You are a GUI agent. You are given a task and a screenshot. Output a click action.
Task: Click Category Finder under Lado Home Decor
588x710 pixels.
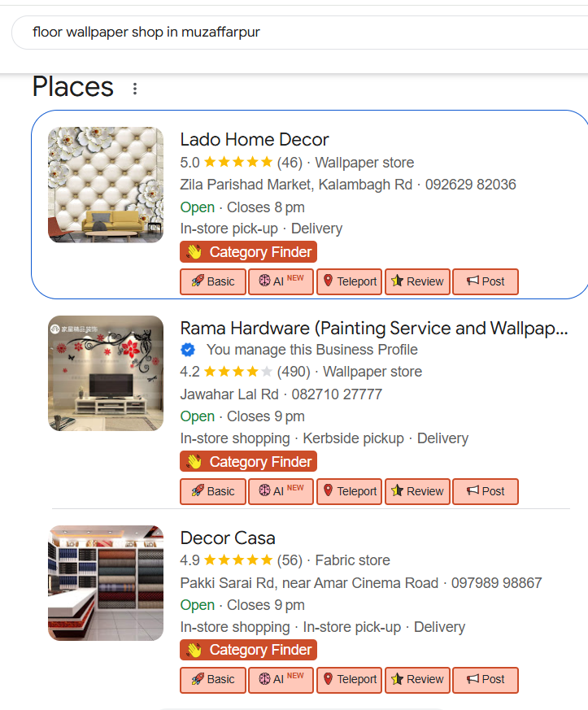pos(248,252)
